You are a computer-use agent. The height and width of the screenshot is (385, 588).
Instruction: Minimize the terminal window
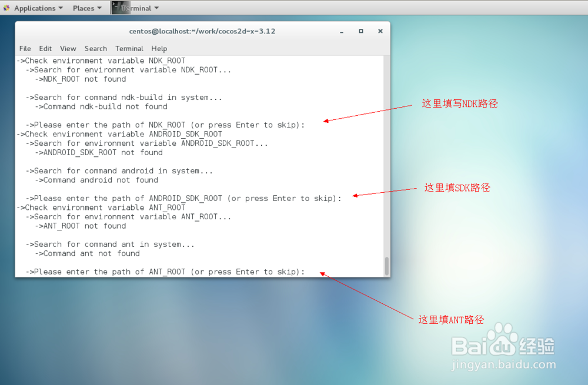pos(341,31)
